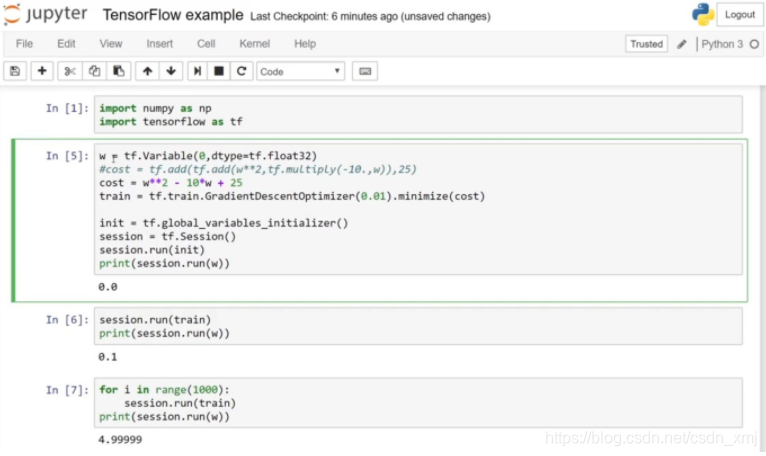
Task: Paste cells below icon
Action: tap(119, 71)
